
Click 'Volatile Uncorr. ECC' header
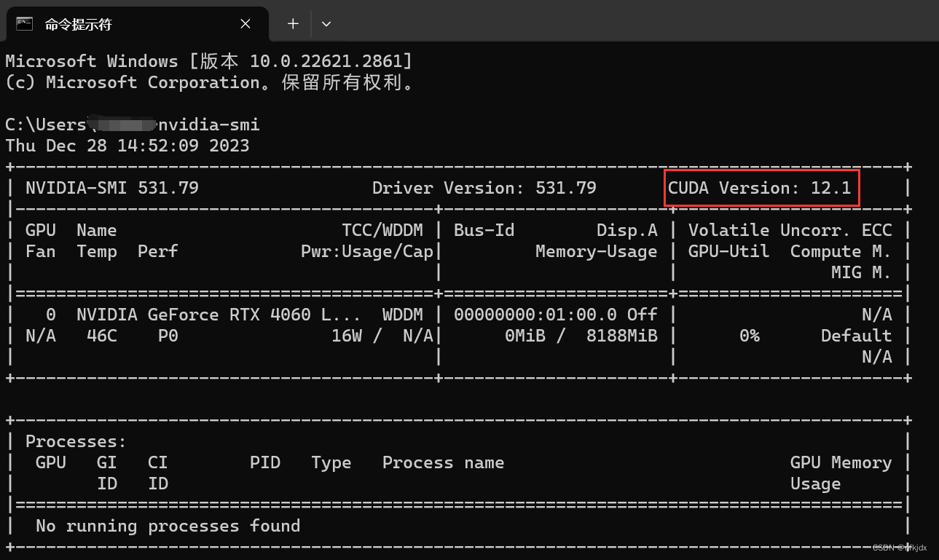coord(790,230)
